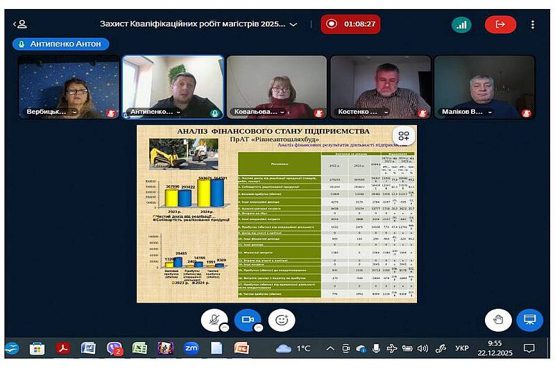This screenshot has height=392, width=555.
Task: Start sharing screen with presentation button
Action: pyautogui.click(x=529, y=320)
